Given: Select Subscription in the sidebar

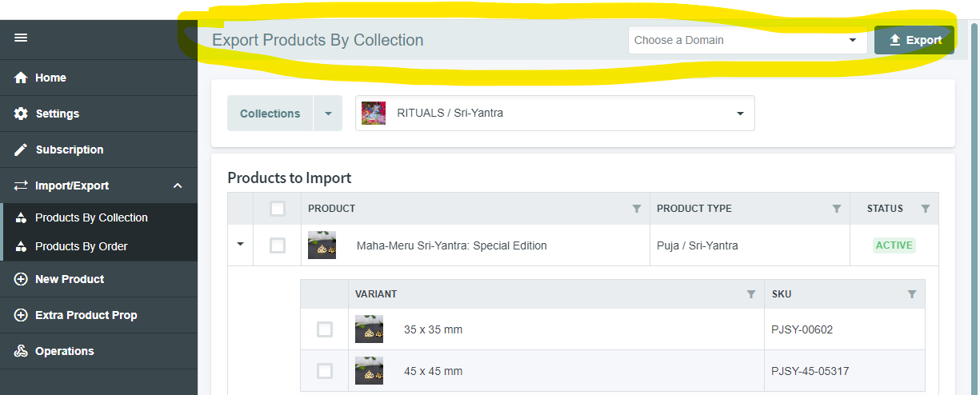Looking at the screenshot, I should click(x=69, y=150).
